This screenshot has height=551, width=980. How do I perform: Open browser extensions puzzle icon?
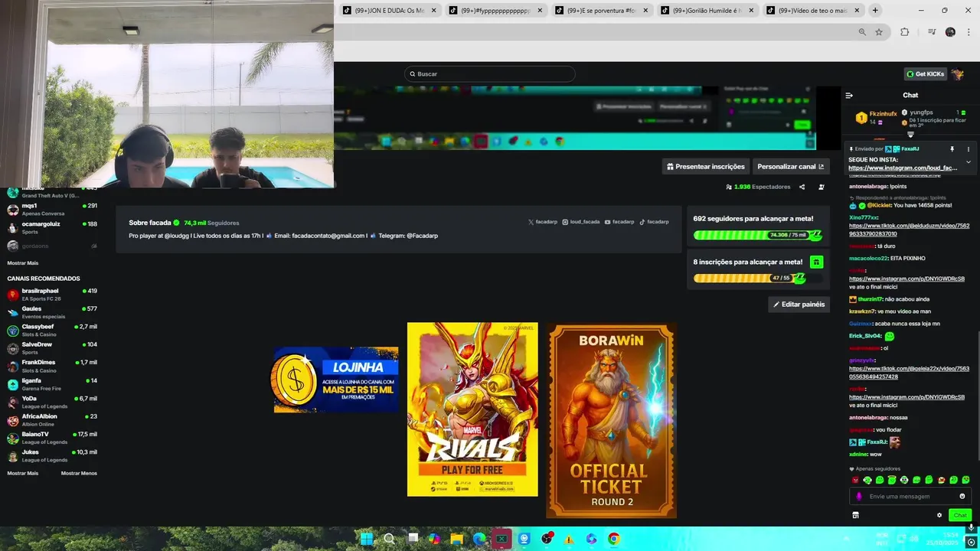point(905,32)
